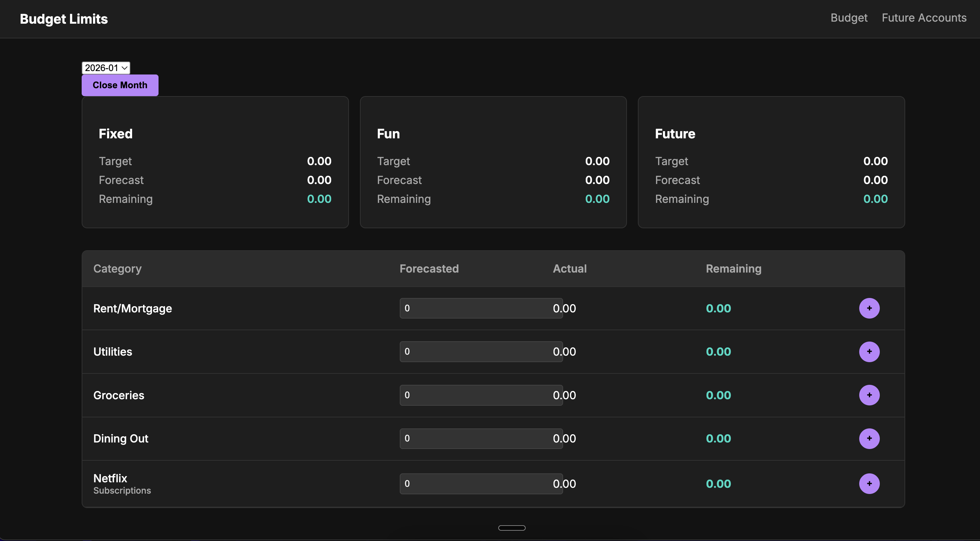
Task: Go to Future Accounts page
Action: pyautogui.click(x=924, y=18)
